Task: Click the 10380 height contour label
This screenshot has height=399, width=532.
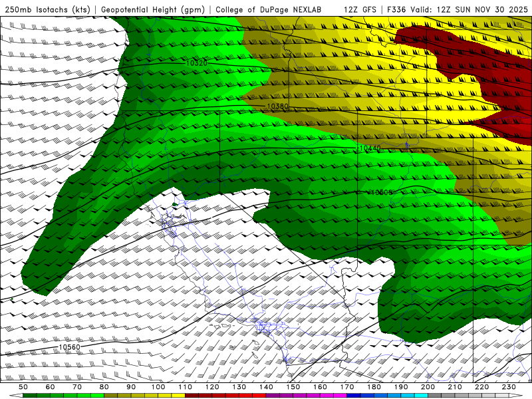Action: [x=277, y=106]
